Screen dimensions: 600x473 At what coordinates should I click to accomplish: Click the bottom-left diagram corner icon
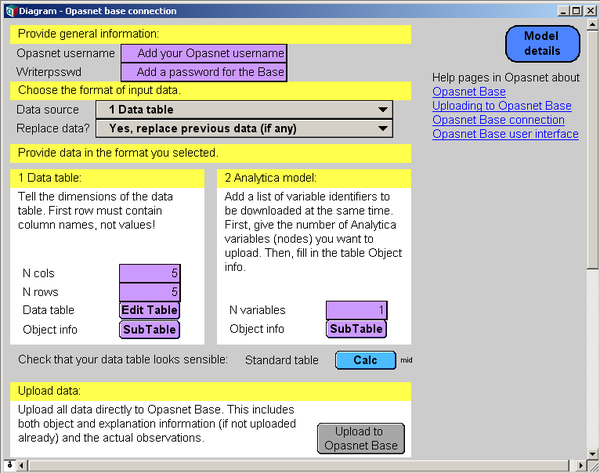pos(10,465)
